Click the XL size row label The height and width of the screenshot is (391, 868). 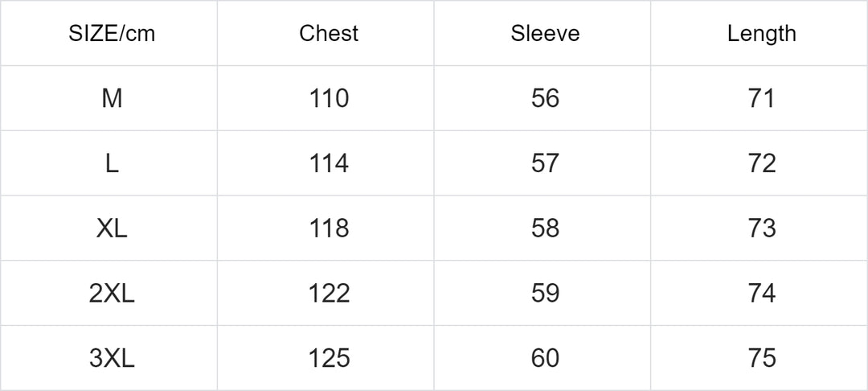(112, 228)
